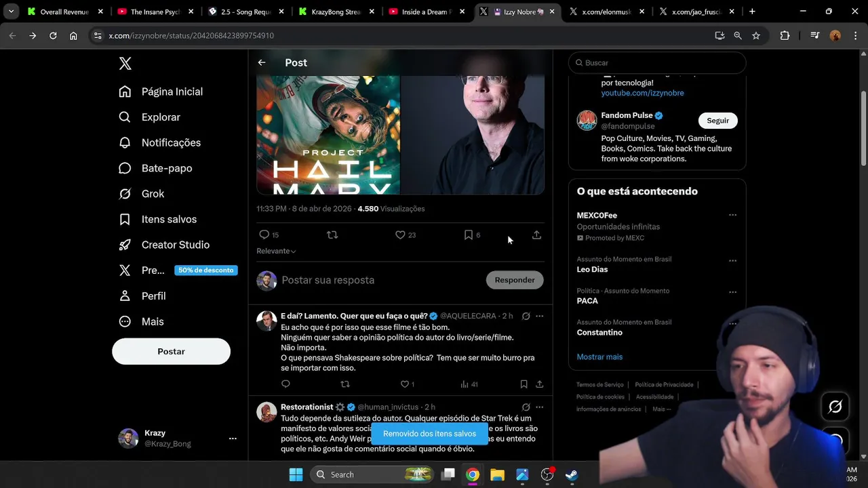
Task: Click the taskbar Search box
Action: pos(372,474)
